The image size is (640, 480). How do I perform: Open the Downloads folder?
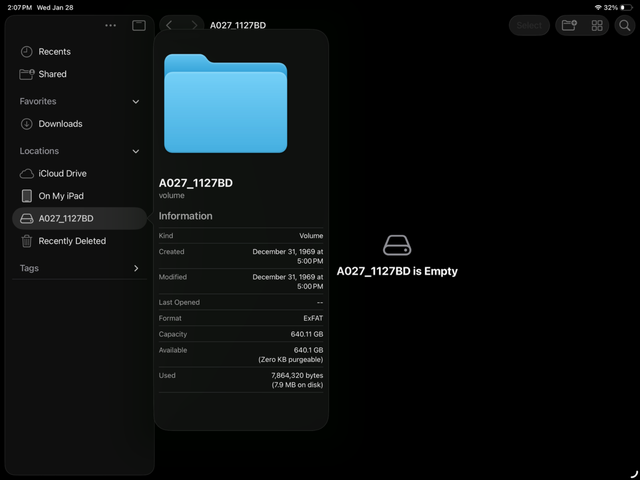(60, 124)
